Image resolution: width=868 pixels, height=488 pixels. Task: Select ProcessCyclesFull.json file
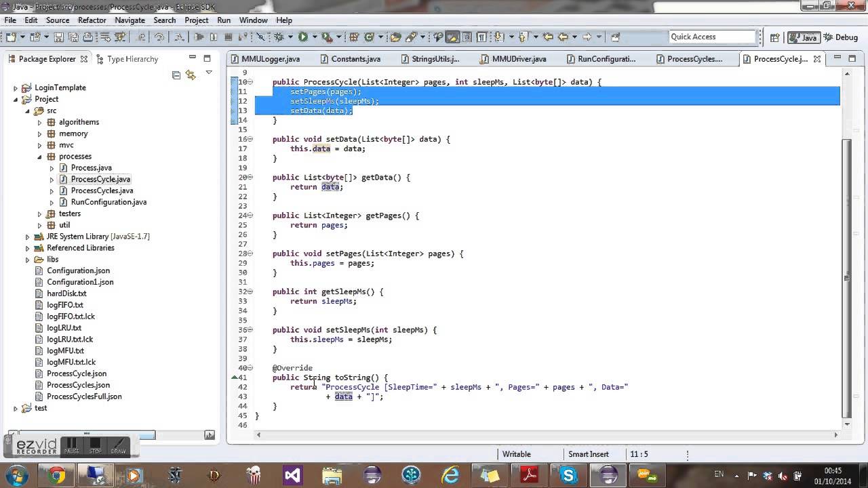click(84, 396)
